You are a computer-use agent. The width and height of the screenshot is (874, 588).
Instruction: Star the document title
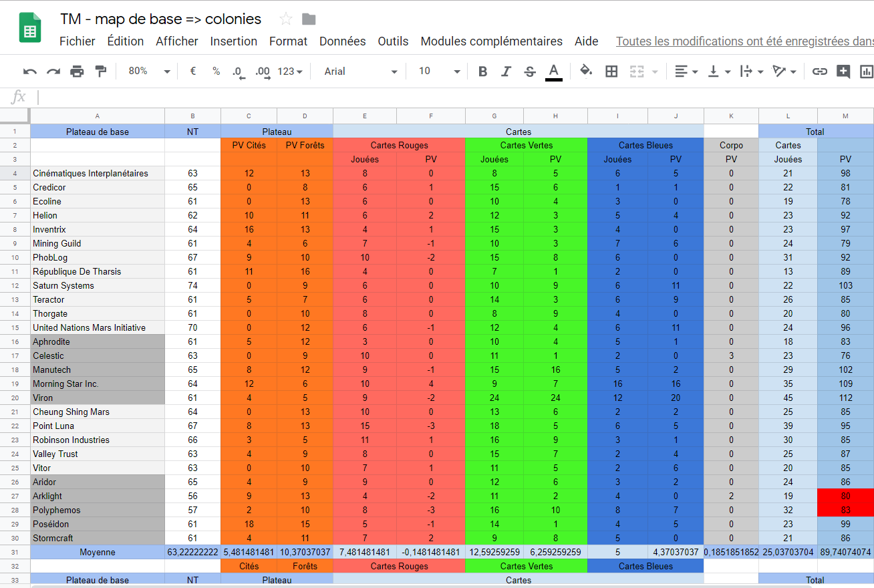[286, 19]
